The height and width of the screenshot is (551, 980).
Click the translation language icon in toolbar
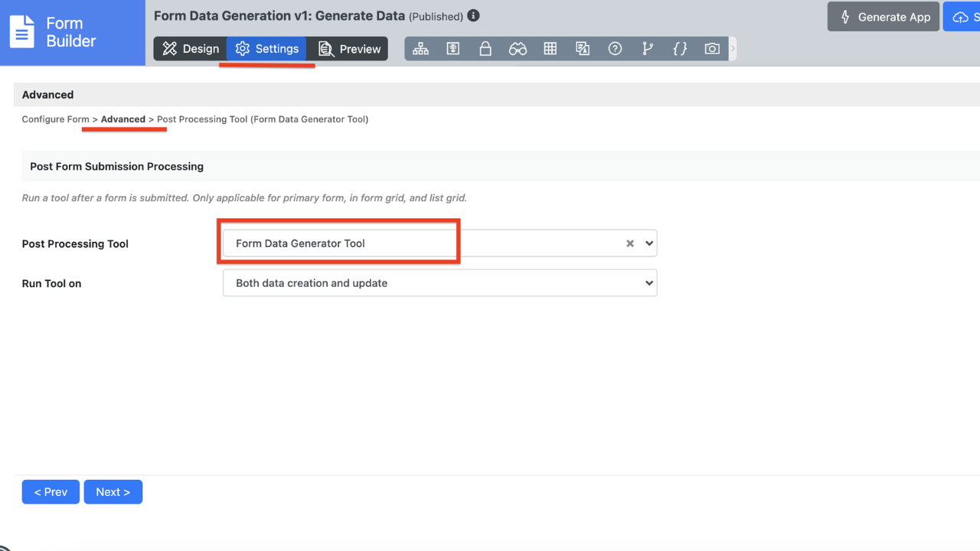(x=583, y=49)
